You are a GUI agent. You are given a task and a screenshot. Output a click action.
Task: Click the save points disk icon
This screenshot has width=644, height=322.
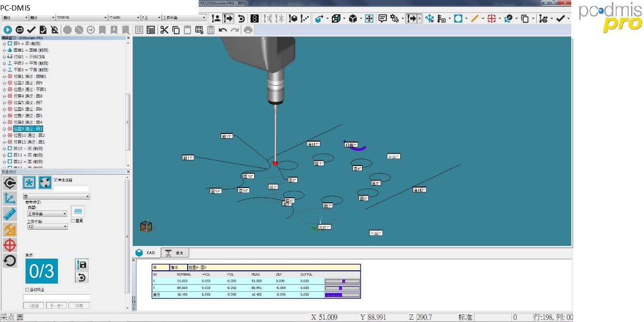click(82, 265)
